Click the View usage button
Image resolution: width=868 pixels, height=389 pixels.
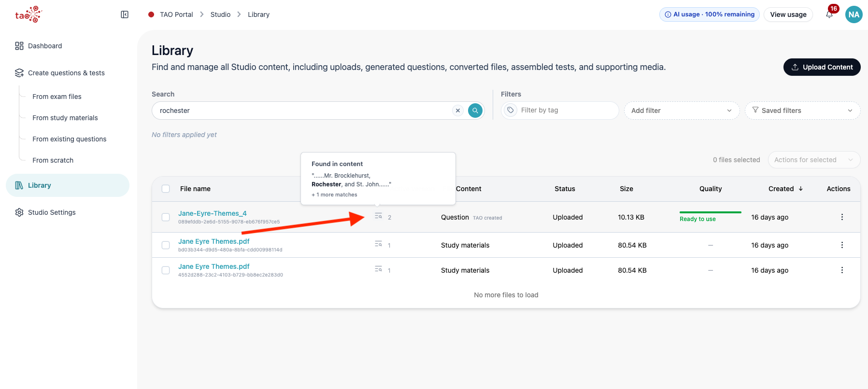(788, 14)
